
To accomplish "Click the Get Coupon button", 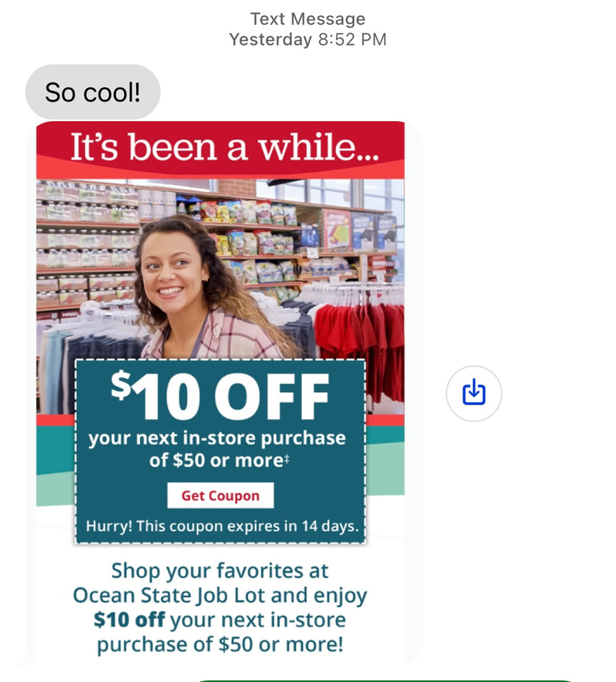I will coord(220,496).
